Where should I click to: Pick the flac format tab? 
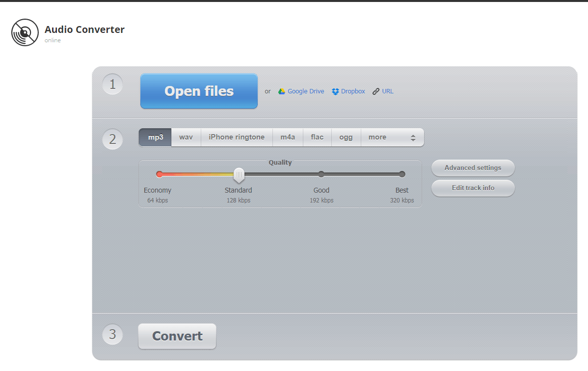(x=317, y=138)
